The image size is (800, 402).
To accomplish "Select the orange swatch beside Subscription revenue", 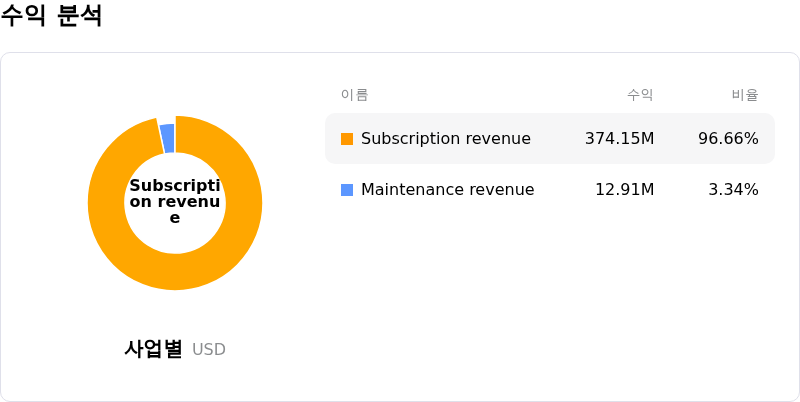I will (x=347, y=139).
